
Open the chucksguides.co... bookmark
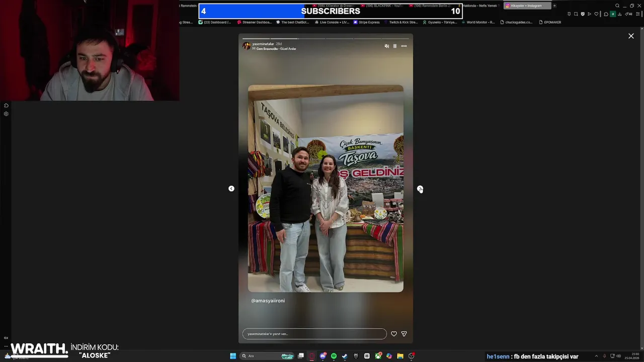516,22
